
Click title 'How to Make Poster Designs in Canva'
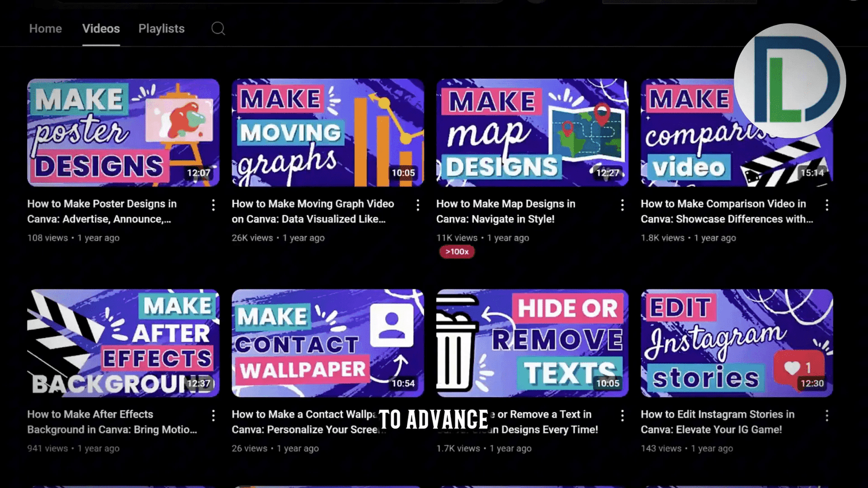click(102, 211)
